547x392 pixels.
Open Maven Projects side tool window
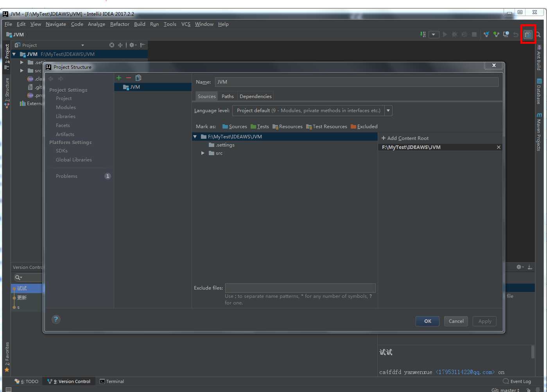(x=539, y=132)
